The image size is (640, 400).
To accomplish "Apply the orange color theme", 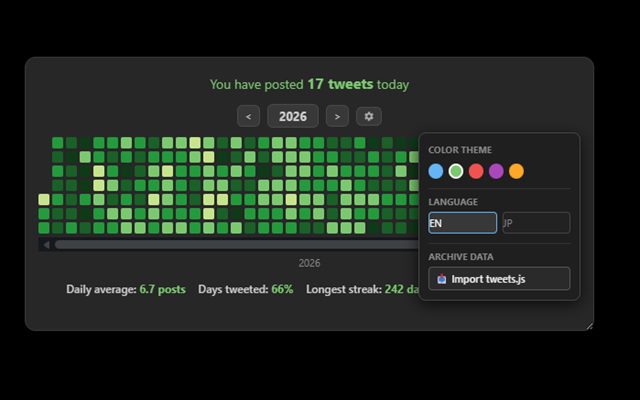I will [x=516, y=171].
